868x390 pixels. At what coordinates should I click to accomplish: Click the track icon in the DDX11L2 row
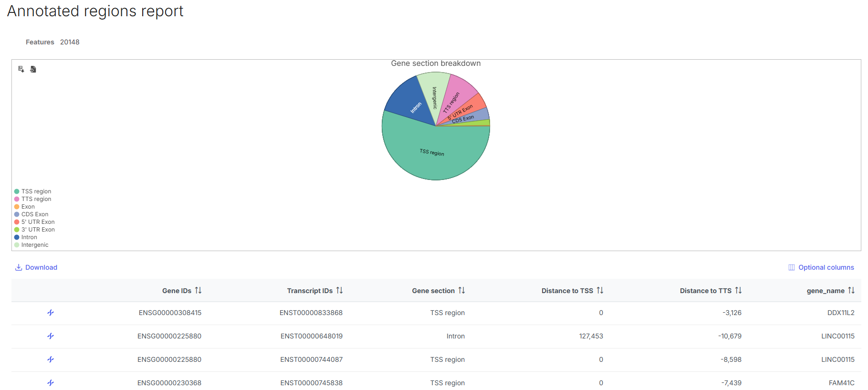tap(51, 313)
